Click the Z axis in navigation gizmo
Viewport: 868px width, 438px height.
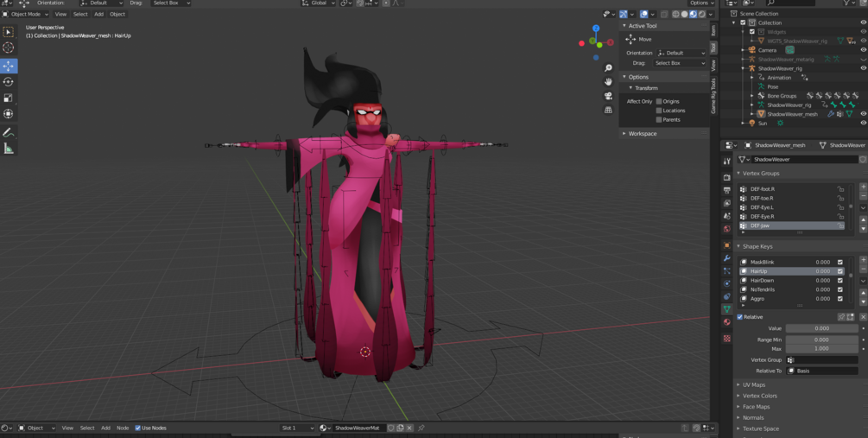(596, 29)
